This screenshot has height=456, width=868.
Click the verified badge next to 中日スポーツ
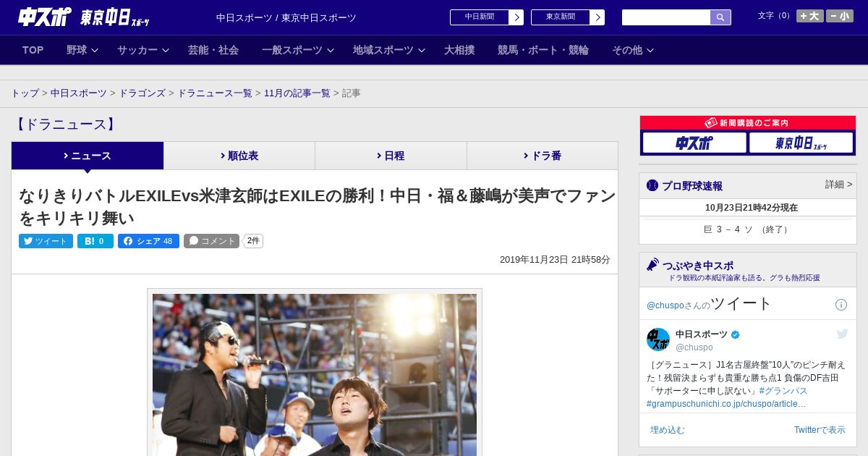coord(736,335)
